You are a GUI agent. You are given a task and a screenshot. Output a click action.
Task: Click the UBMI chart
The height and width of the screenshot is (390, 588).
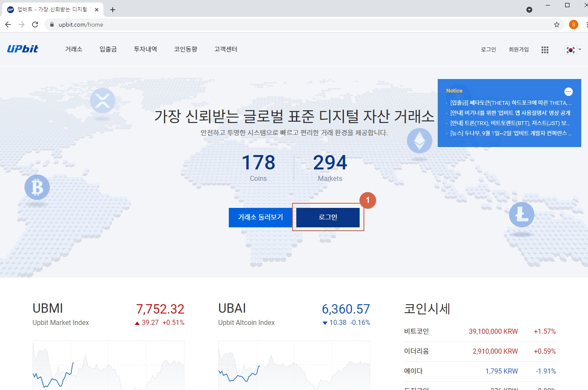pyautogui.click(x=108, y=365)
